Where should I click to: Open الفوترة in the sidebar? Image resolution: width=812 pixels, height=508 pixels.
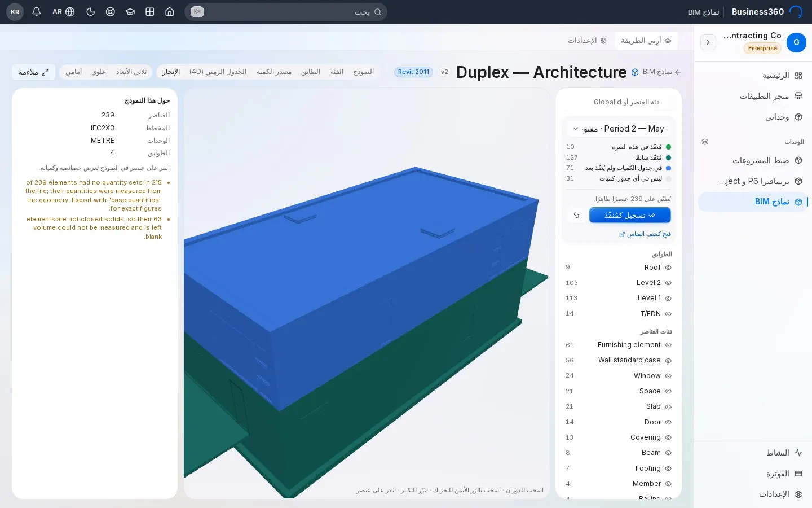click(753, 474)
